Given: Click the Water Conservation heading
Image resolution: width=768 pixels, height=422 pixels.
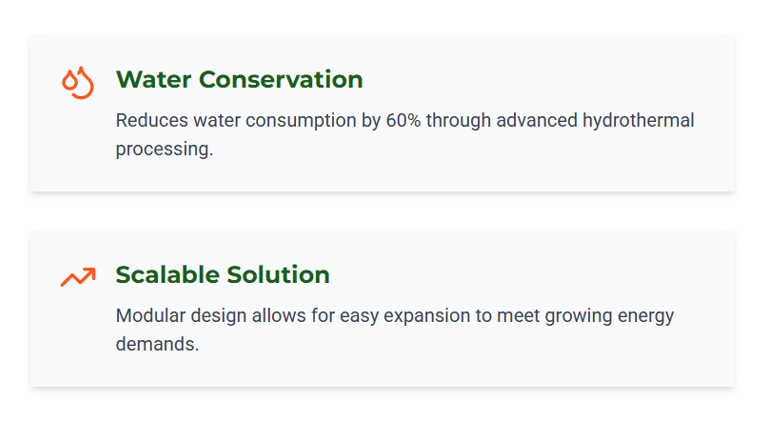Looking at the screenshot, I should coord(239,80).
